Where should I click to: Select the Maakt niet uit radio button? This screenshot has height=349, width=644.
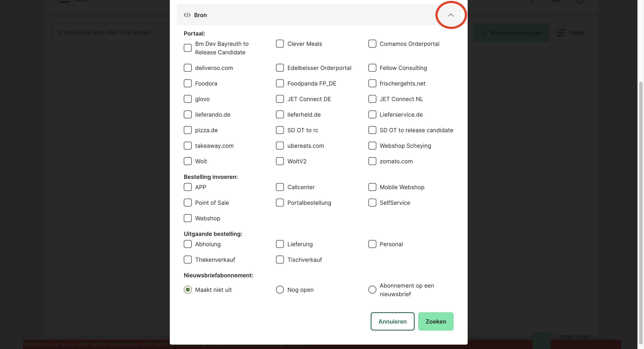pyautogui.click(x=188, y=290)
